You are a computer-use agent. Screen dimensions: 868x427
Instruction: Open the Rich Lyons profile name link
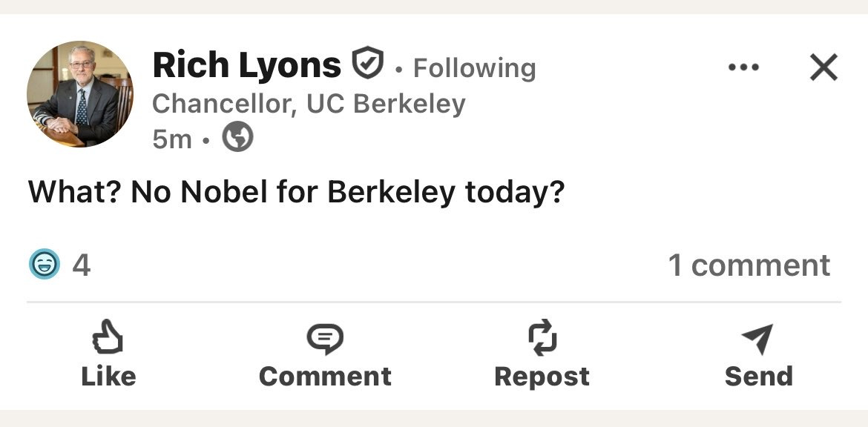246,65
